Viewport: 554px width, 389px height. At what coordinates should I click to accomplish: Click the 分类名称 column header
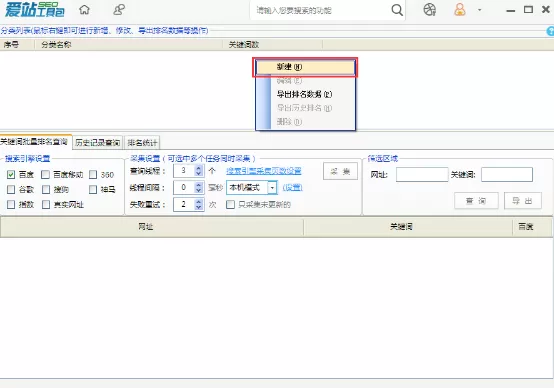[128, 45]
